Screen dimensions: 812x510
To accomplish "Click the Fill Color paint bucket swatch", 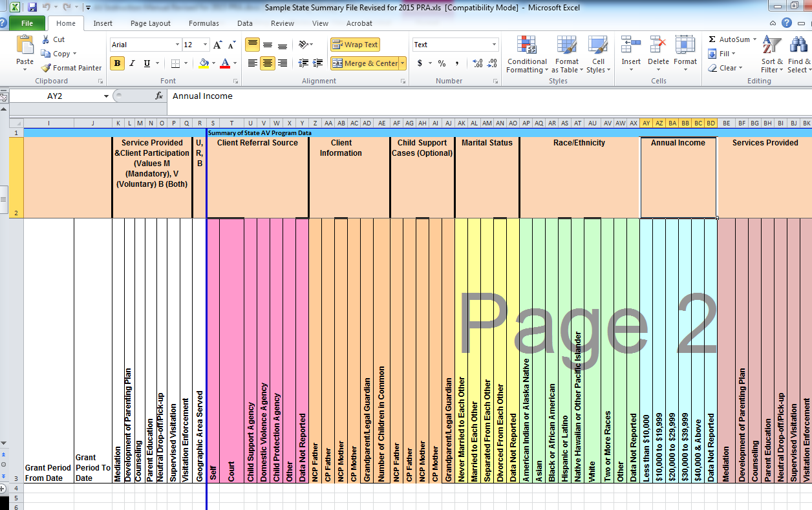I will (204, 63).
